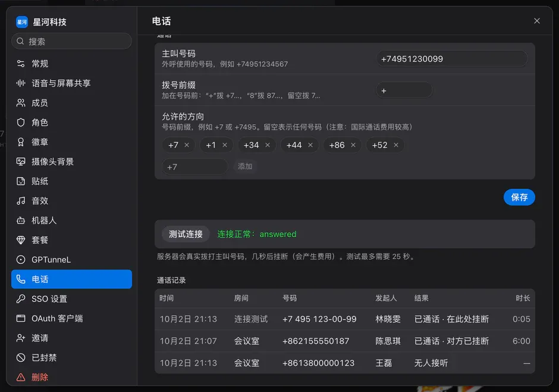Screen dimensions: 559x392
Task: Click initiator name 陈思琪
Action: pyautogui.click(x=388, y=341)
